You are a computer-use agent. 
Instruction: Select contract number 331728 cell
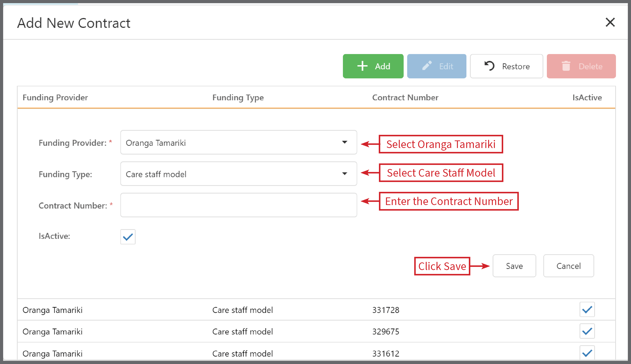[x=386, y=310]
